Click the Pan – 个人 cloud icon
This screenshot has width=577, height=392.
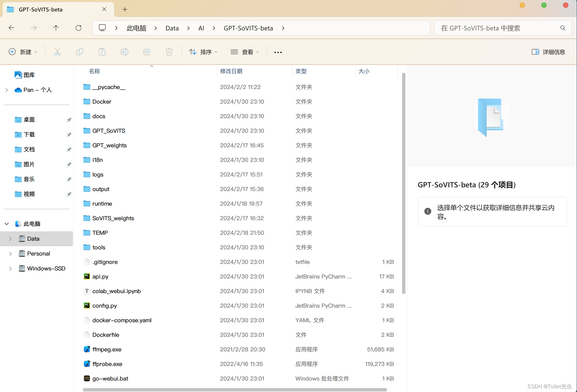pos(18,90)
